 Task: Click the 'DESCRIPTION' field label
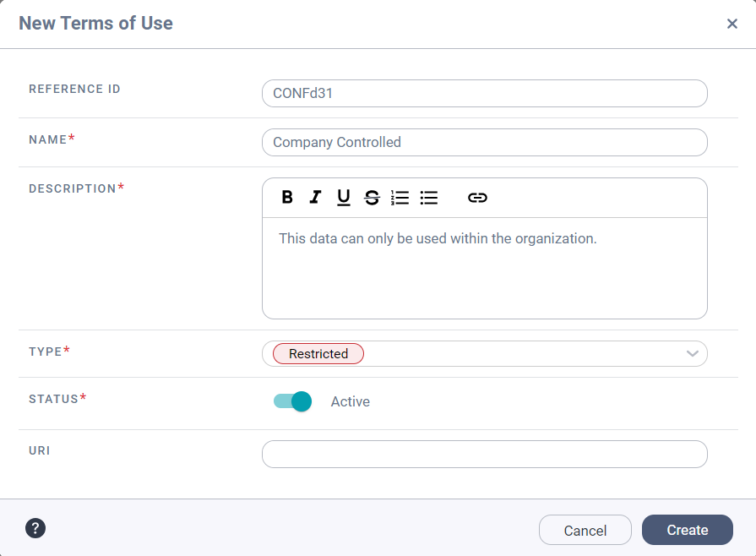point(73,188)
